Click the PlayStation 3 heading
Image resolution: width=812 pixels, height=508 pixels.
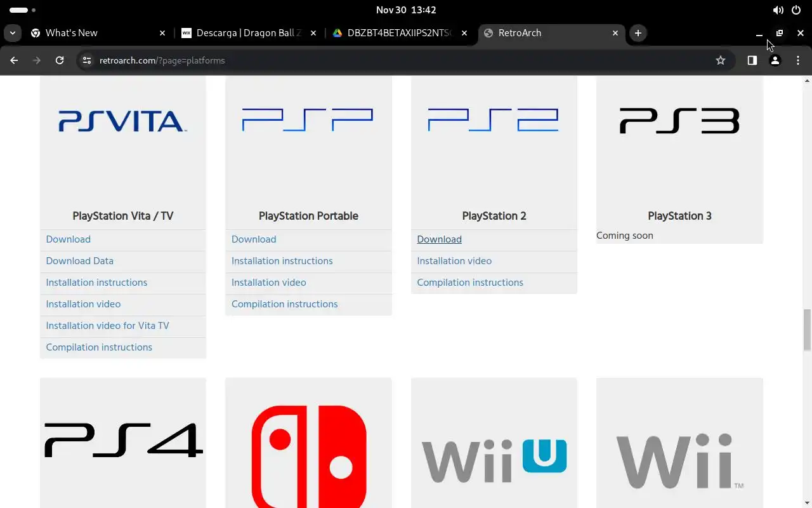679,216
